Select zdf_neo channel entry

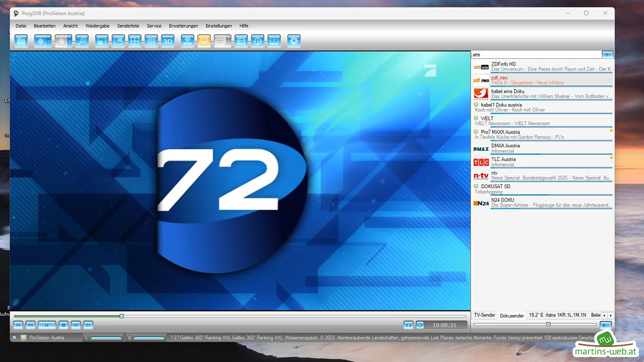[543, 80]
